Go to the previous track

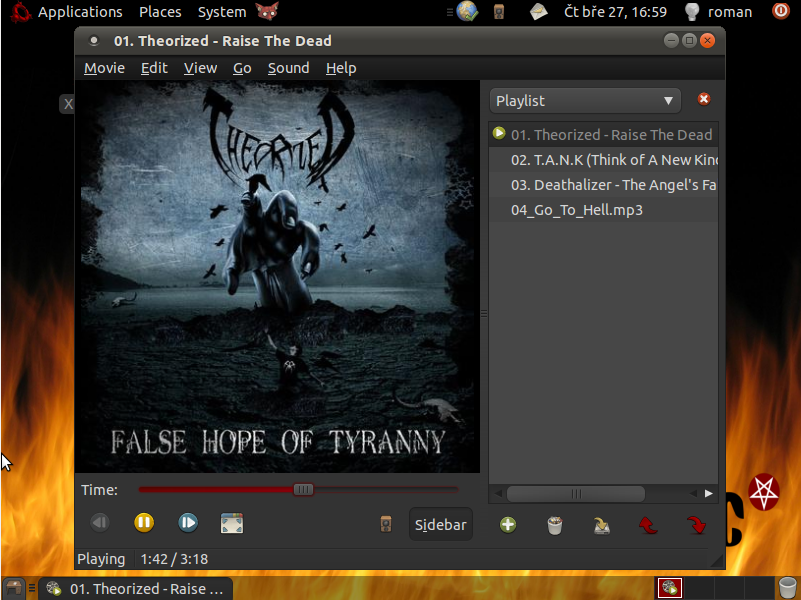click(100, 523)
